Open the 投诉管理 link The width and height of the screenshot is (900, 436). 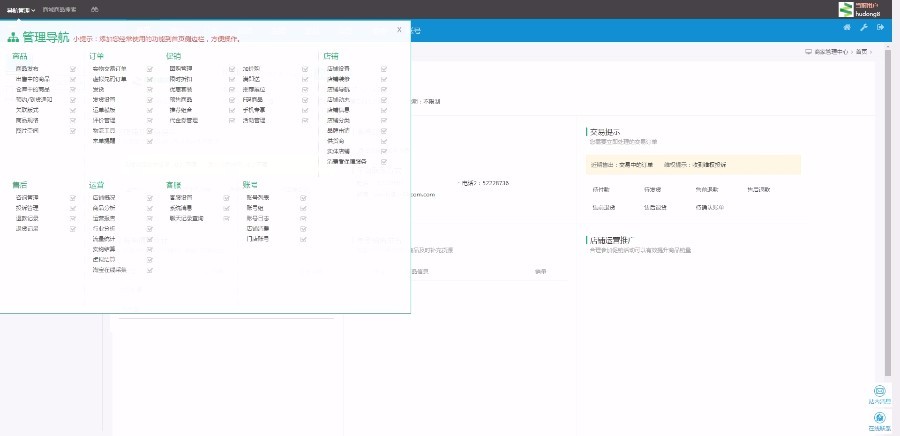[27, 208]
